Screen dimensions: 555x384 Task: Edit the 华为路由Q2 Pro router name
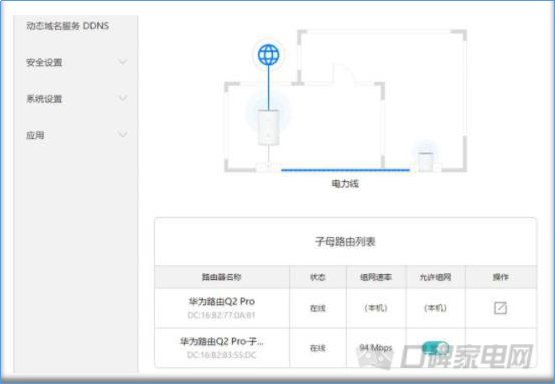click(x=500, y=308)
